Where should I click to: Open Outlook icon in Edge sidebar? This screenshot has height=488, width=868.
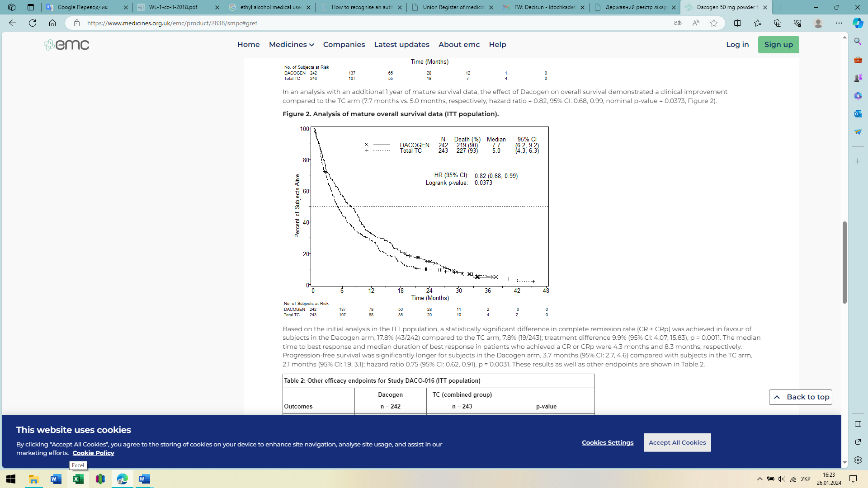(x=858, y=114)
